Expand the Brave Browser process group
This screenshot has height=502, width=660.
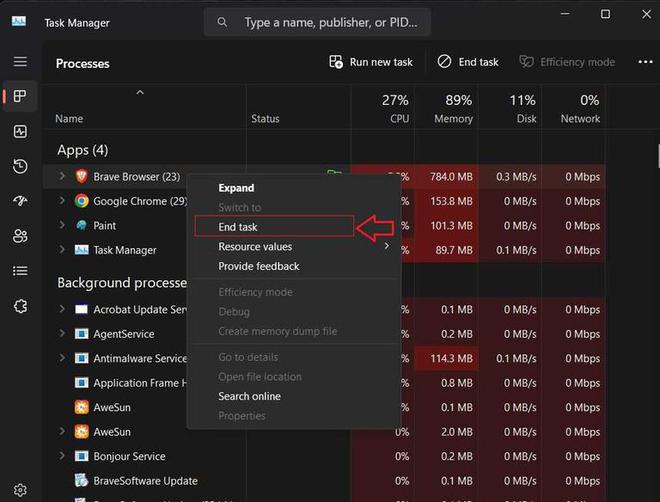62,176
